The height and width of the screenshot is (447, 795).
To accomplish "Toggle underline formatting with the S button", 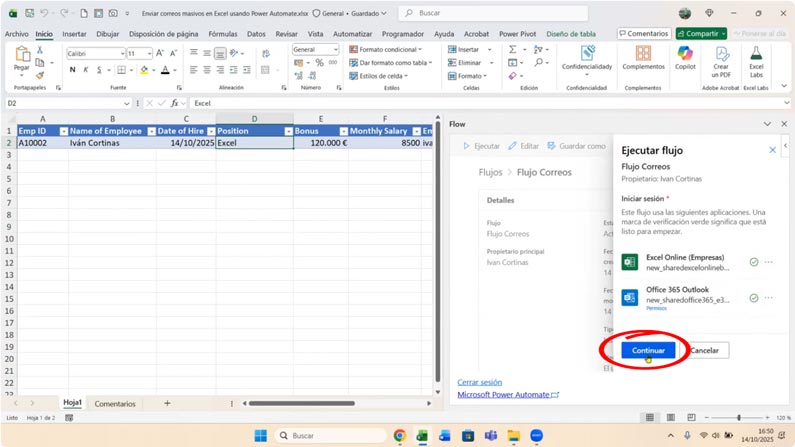I will [100, 70].
